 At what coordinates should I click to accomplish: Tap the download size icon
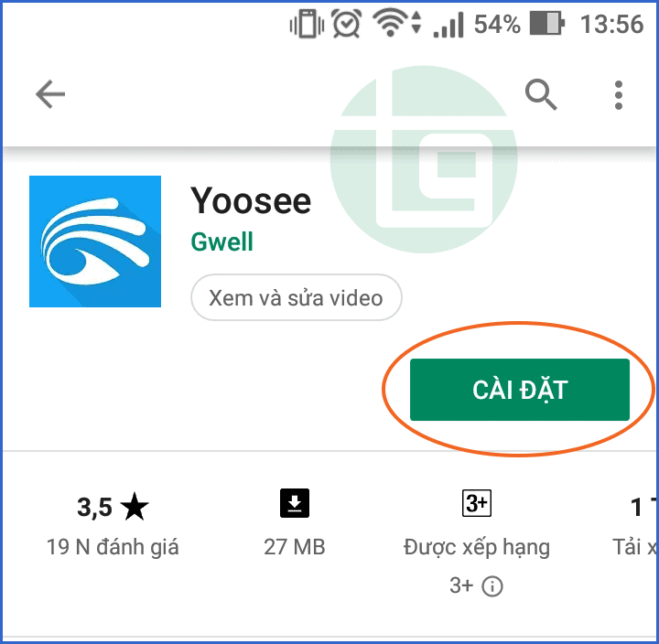[x=295, y=503]
